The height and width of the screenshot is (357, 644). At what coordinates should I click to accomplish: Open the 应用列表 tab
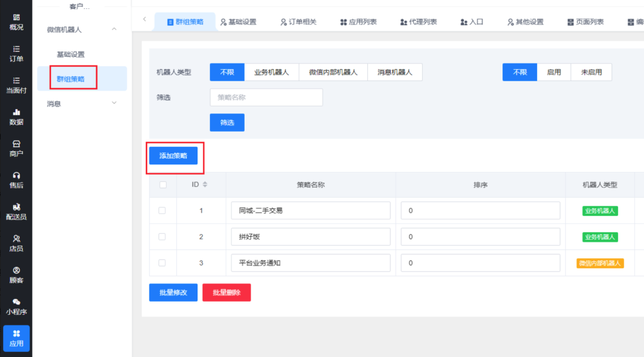pos(358,21)
